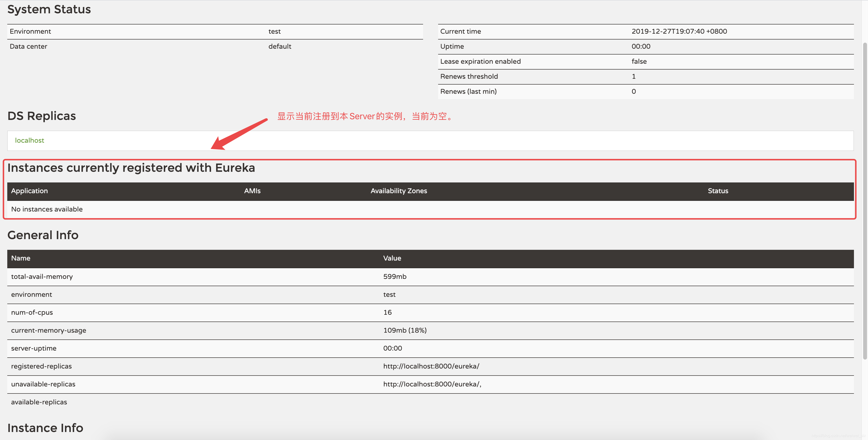Click the Environment label in System Status

(x=30, y=31)
